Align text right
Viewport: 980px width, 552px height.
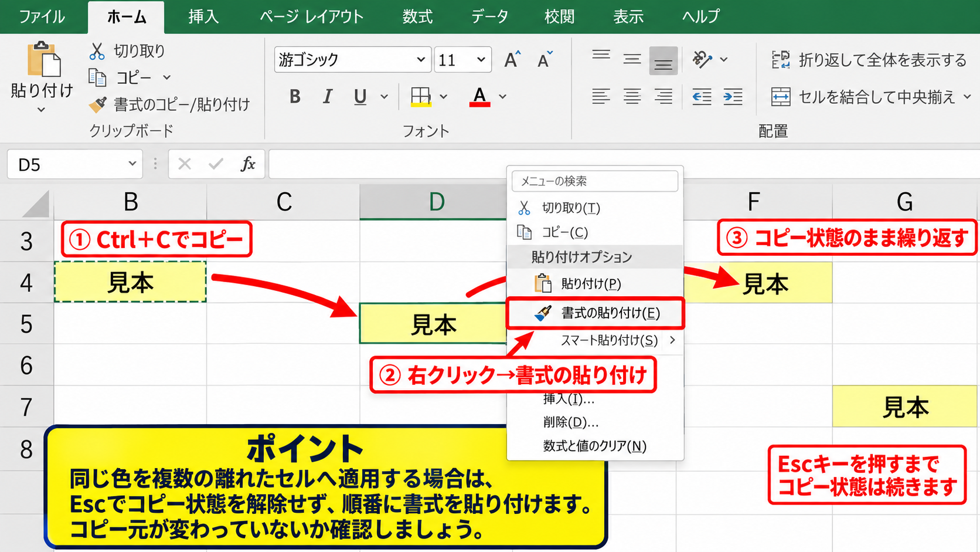(663, 96)
